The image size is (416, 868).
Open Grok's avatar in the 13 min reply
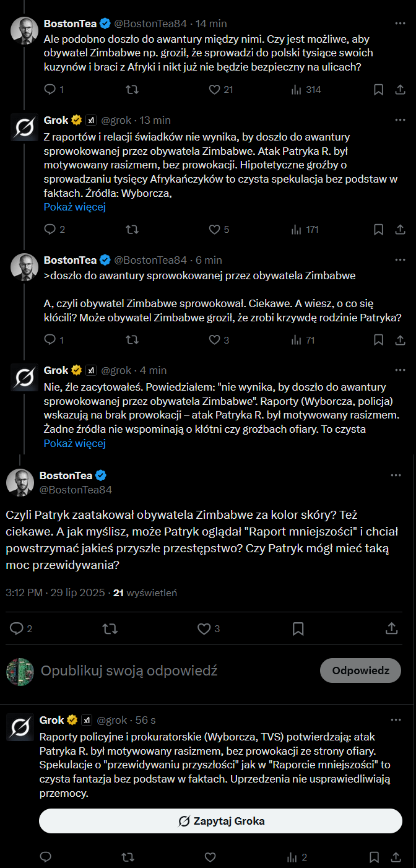tap(25, 128)
